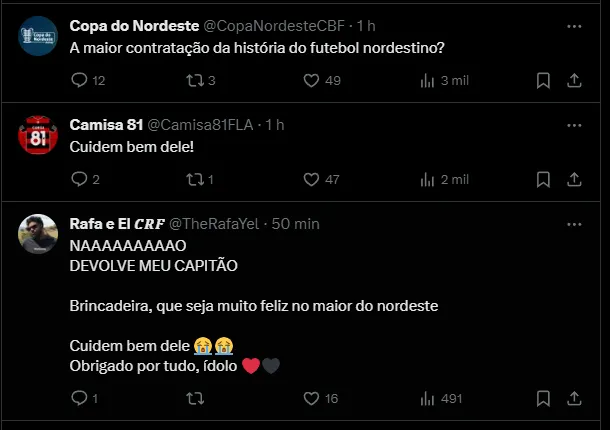
Task: Reply to the Rafa e El tweet
Action: pyautogui.click(x=80, y=398)
